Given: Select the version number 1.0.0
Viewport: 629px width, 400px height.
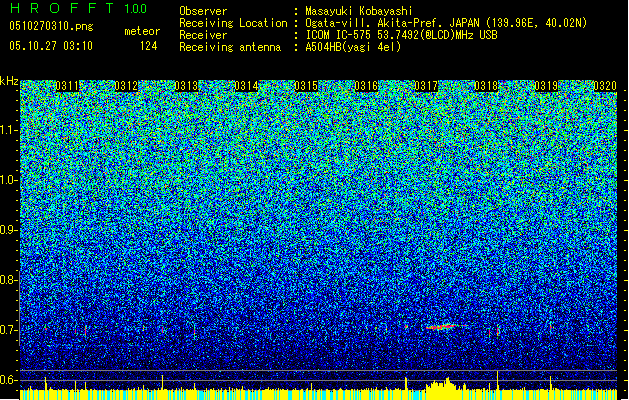Looking at the screenshot, I should point(135,8).
